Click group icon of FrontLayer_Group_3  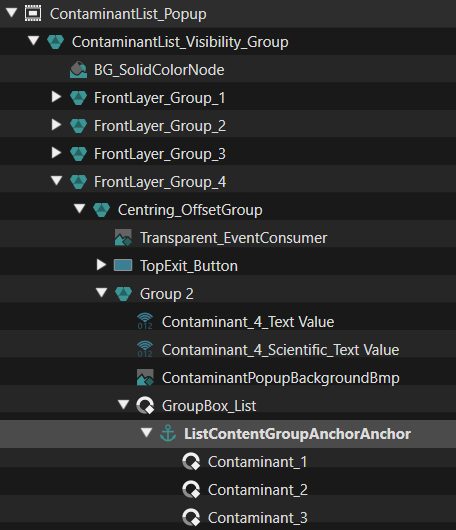[x=78, y=154]
